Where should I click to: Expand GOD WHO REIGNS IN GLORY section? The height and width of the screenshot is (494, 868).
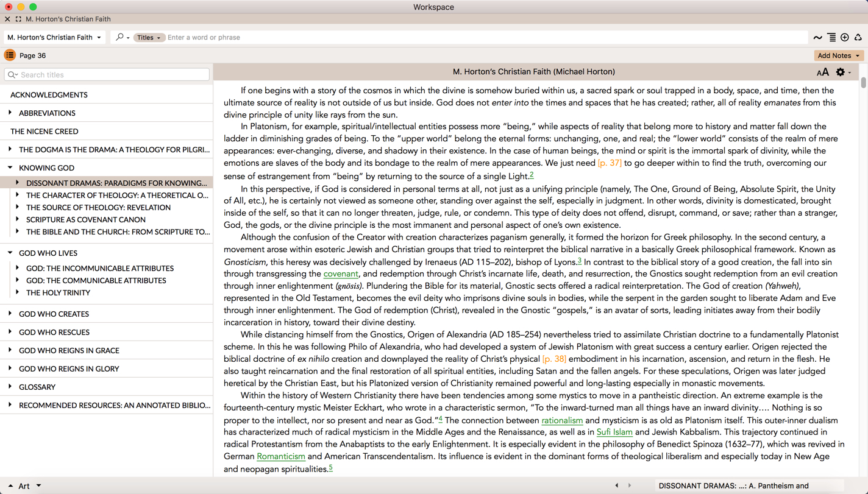(10, 369)
